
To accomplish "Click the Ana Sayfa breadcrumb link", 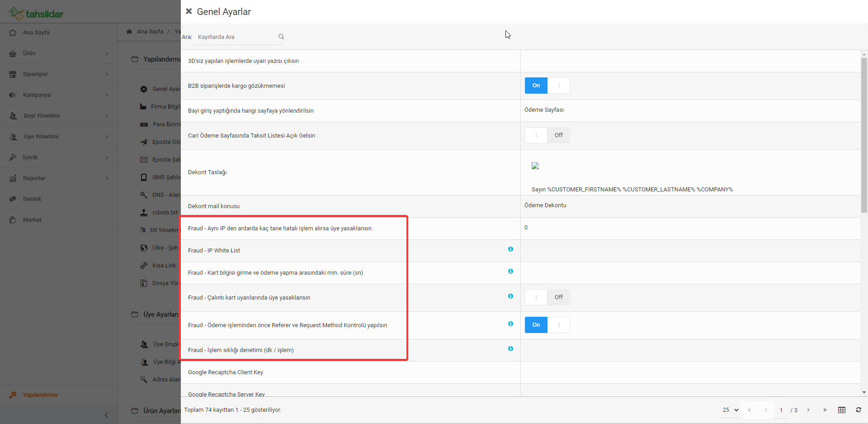I will [150, 32].
